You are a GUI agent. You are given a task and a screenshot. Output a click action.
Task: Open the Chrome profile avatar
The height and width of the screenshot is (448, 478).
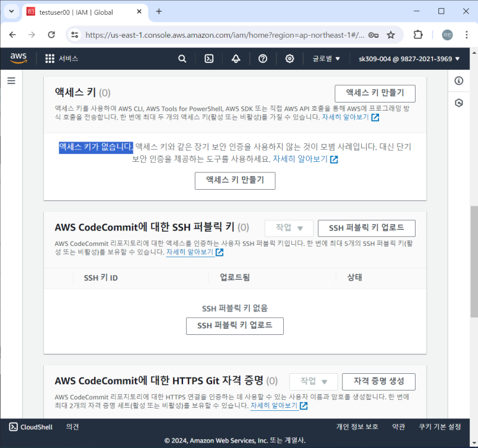[447, 35]
